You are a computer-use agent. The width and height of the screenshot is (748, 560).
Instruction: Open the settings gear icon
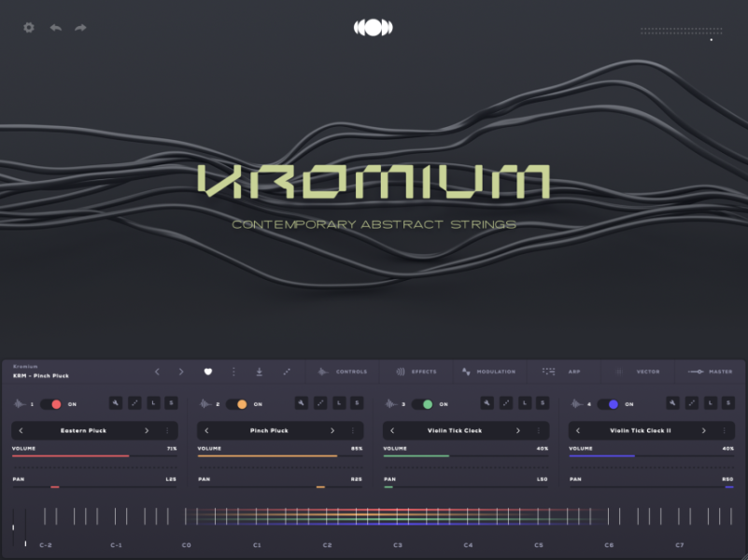29,28
